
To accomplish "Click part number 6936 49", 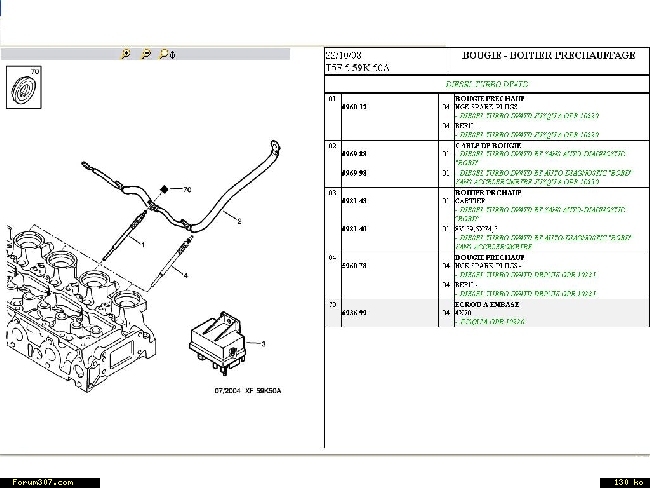I will [x=354, y=313].
